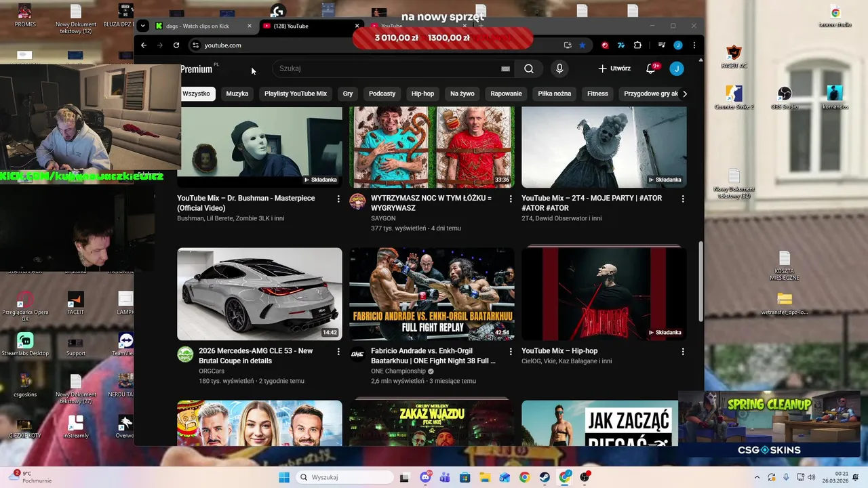The height and width of the screenshot is (488, 868).
Task: Open options menu for YouTube Mix – Hip-hop
Action: (x=683, y=352)
